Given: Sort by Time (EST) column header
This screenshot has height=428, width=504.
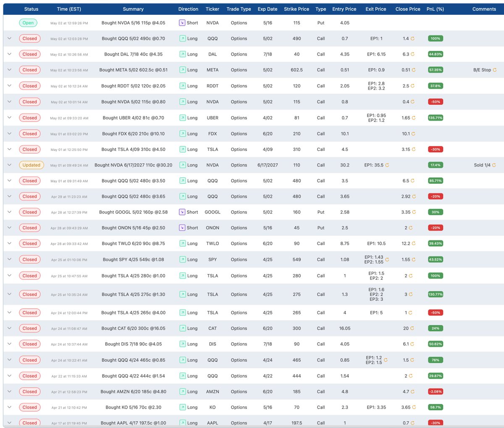Looking at the screenshot, I should [69, 9].
